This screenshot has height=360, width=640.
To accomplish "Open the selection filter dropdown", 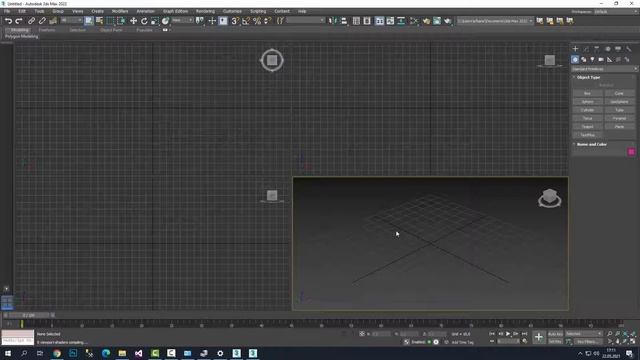I will point(71,20).
